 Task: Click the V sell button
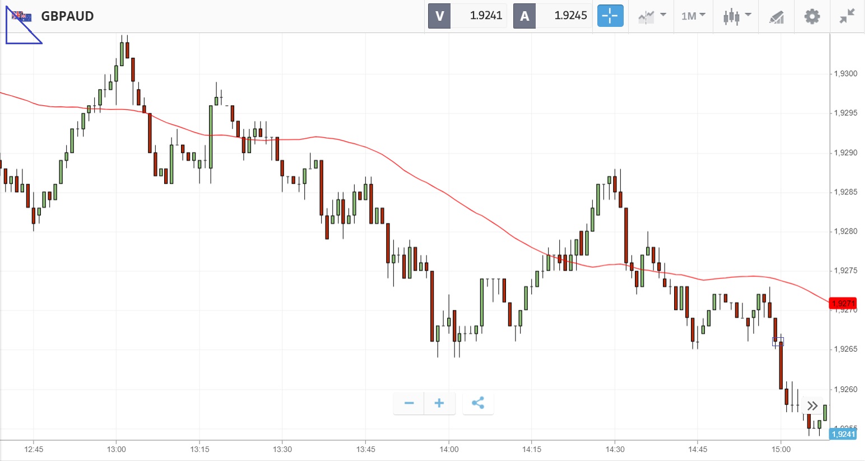point(439,16)
